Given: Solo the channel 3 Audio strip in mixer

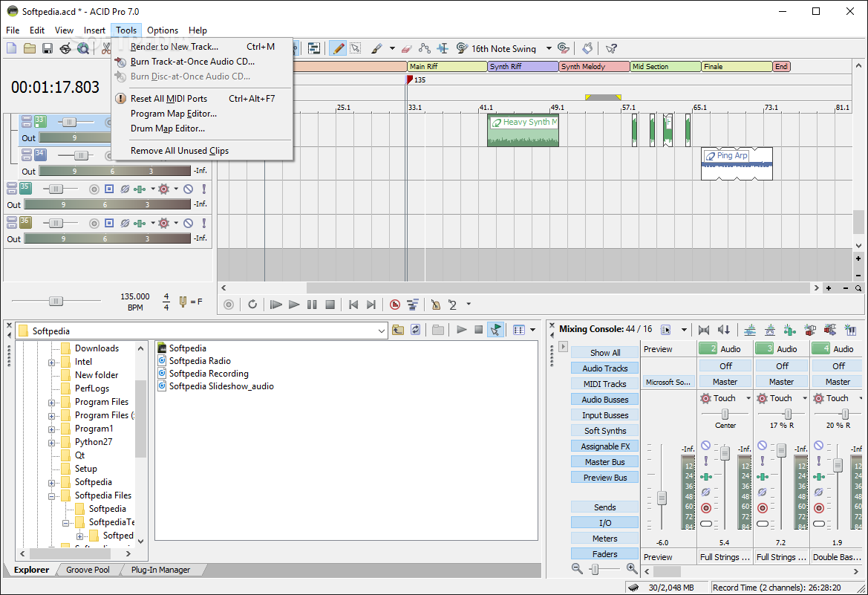Looking at the screenshot, I should [x=763, y=461].
